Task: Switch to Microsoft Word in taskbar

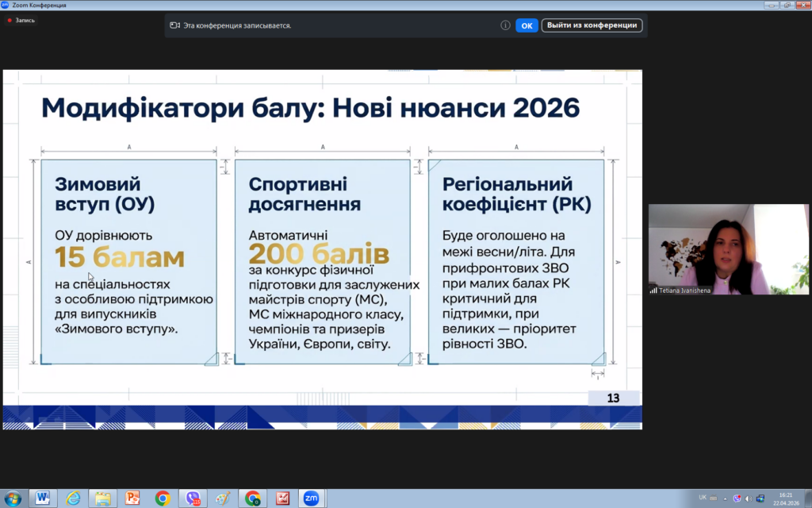Action: tap(43, 498)
